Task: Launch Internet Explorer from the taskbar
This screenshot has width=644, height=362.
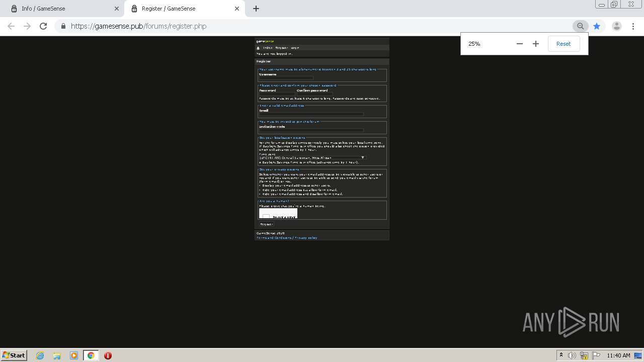Action: click(x=40, y=355)
